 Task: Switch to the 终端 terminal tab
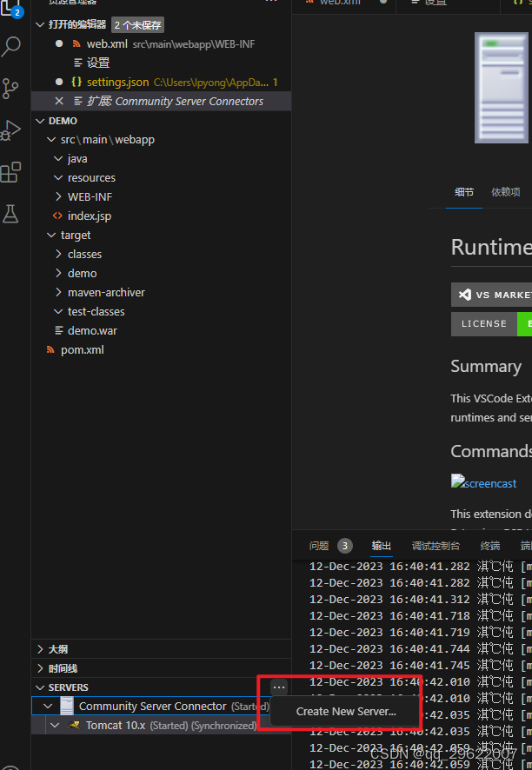pyautogui.click(x=489, y=546)
